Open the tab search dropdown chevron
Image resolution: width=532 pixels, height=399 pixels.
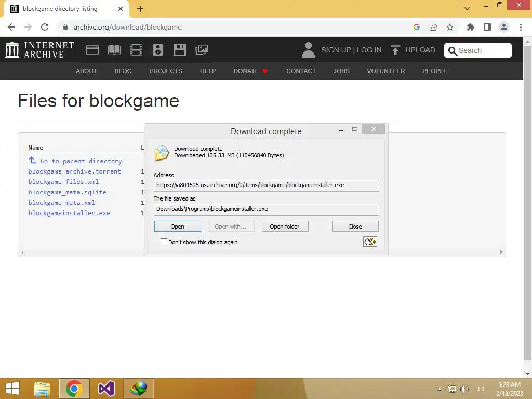[x=467, y=9]
